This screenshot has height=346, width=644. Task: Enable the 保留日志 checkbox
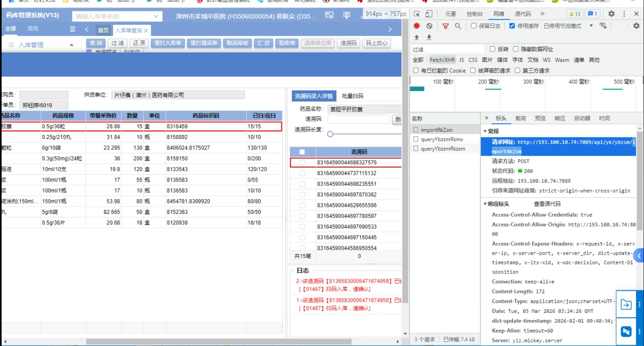474,26
